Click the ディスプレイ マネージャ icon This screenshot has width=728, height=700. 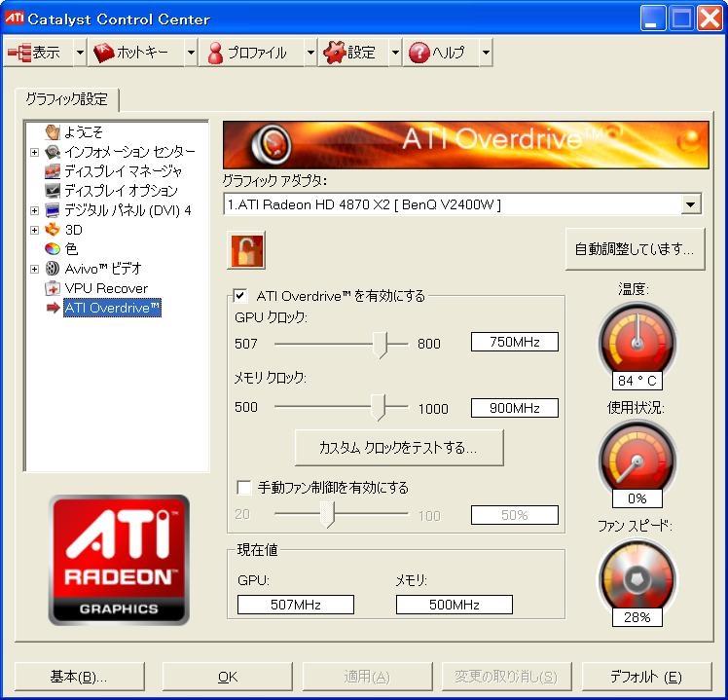53,171
